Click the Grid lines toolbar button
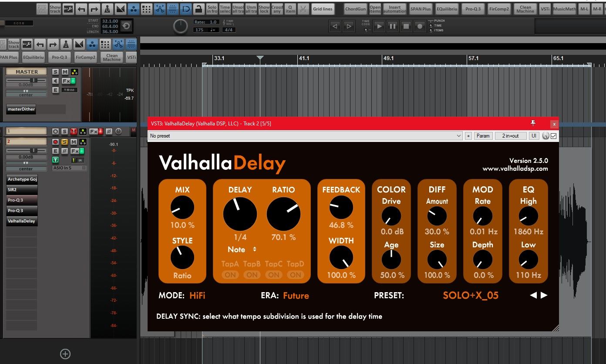The width and height of the screenshot is (606, 364). point(323,9)
